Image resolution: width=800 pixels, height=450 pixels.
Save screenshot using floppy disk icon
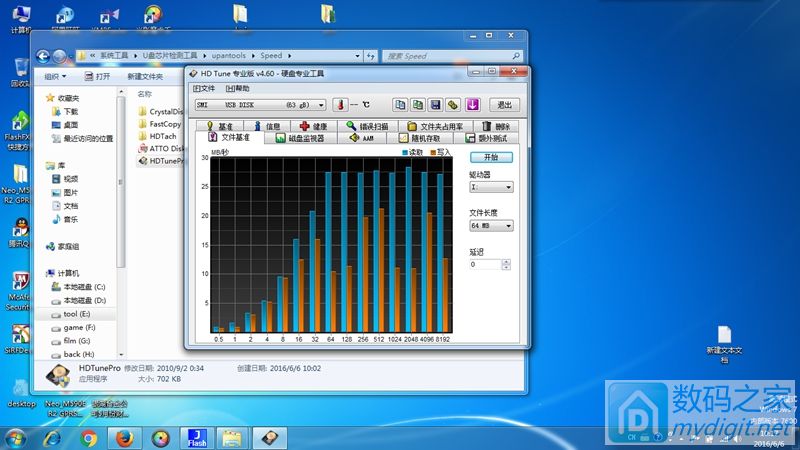click(x=436, y=105)
